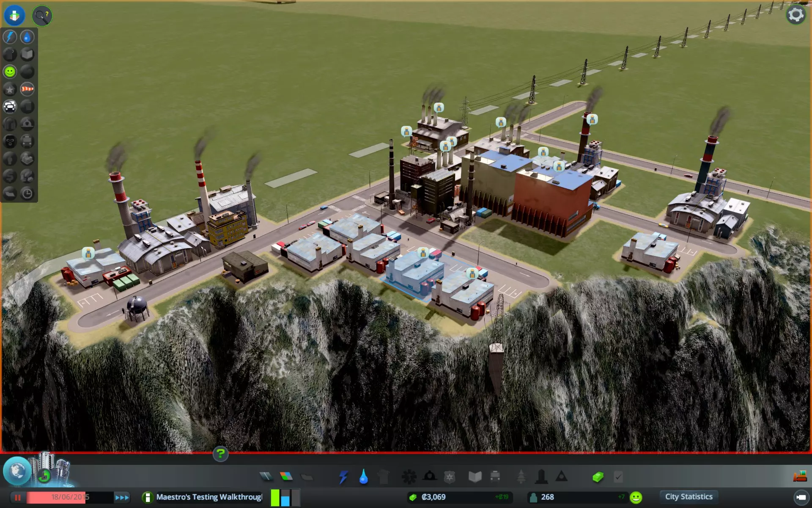Open the options gear menu

coord(796,15)
